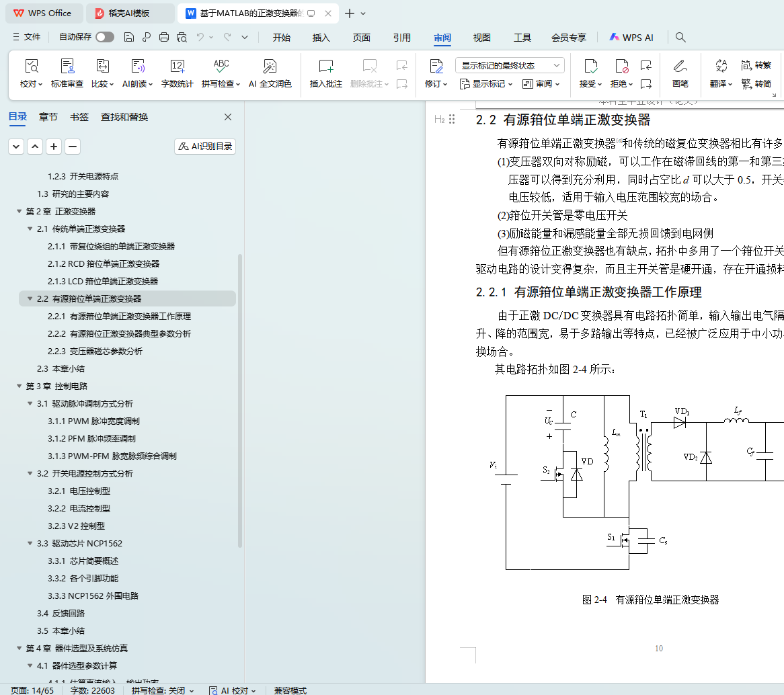Click 插入批注 to insert a comment
The width and height of the screenshot is (784, 695).
point(325,66)
